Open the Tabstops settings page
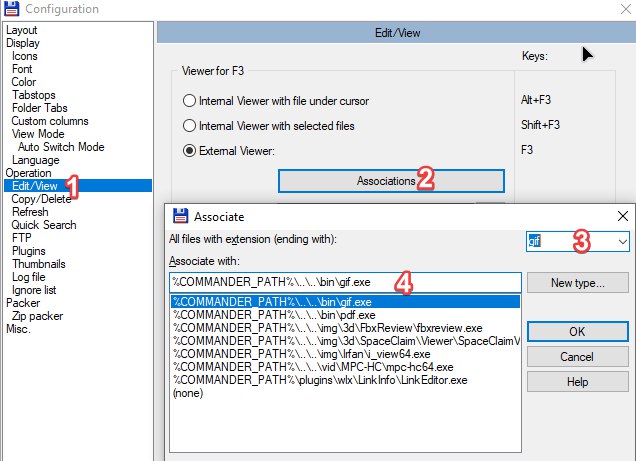 click(34, 95)
